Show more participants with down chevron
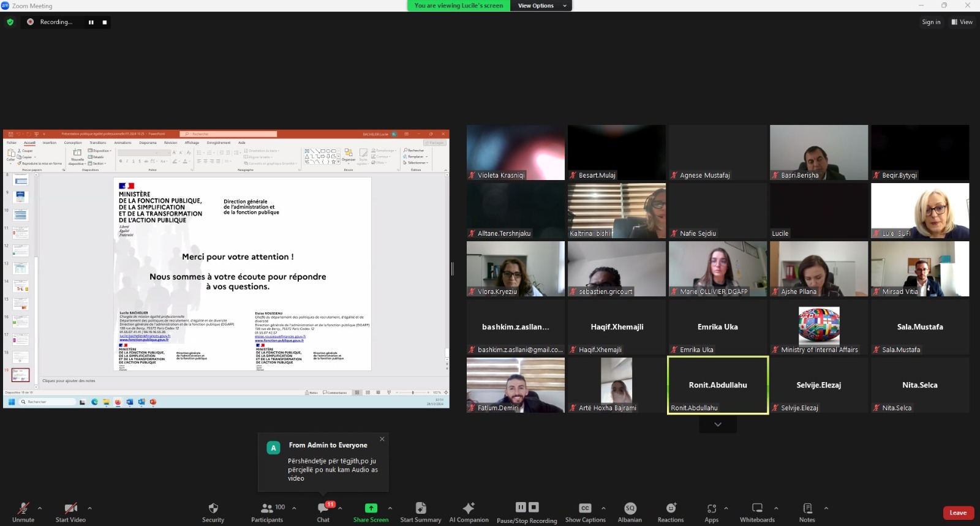Screen dimensions: 980x526 718,424
